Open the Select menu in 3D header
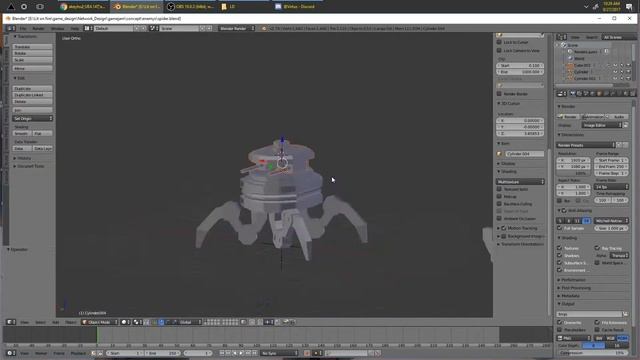This screenshot has height=360, width=640. tap(40, 322)
